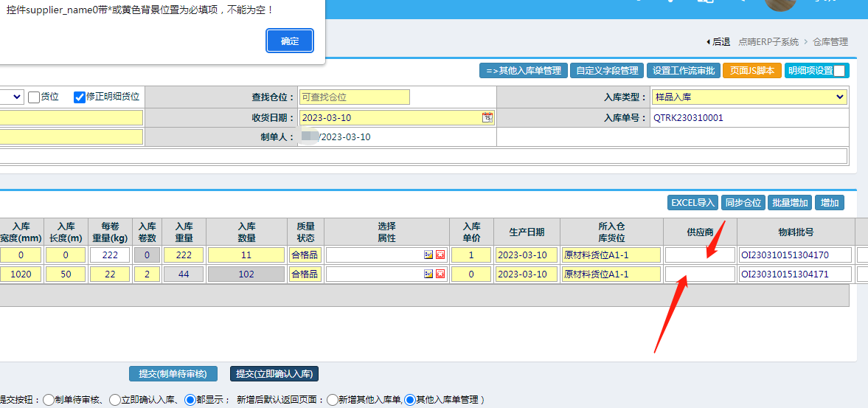Toggle the 货位 checkbox
The width and height of the screenshot is (868, 408).
click(34, 97)
